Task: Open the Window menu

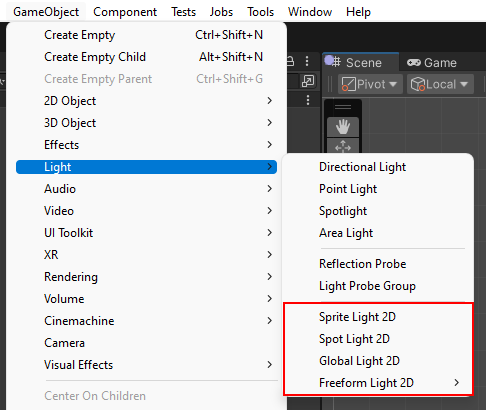Action: tap(310, 12)
